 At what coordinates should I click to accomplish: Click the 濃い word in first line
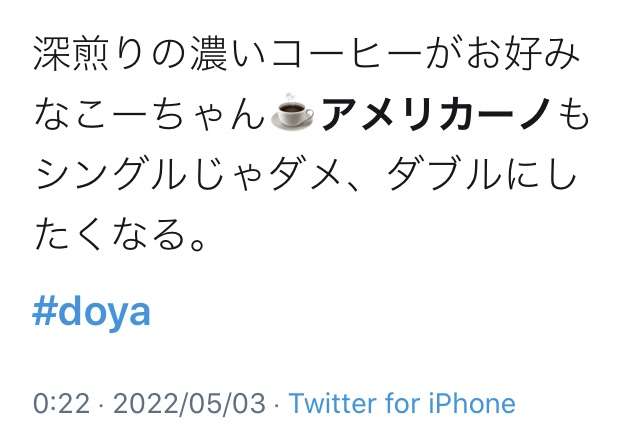click(x=227, y=54)
